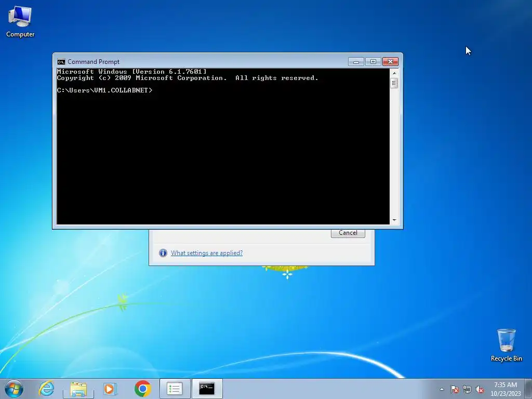Launch Windows Media Player from the taskbar
Image resolution: width=532 pixels, height=399 pixels.
point(110,389)
